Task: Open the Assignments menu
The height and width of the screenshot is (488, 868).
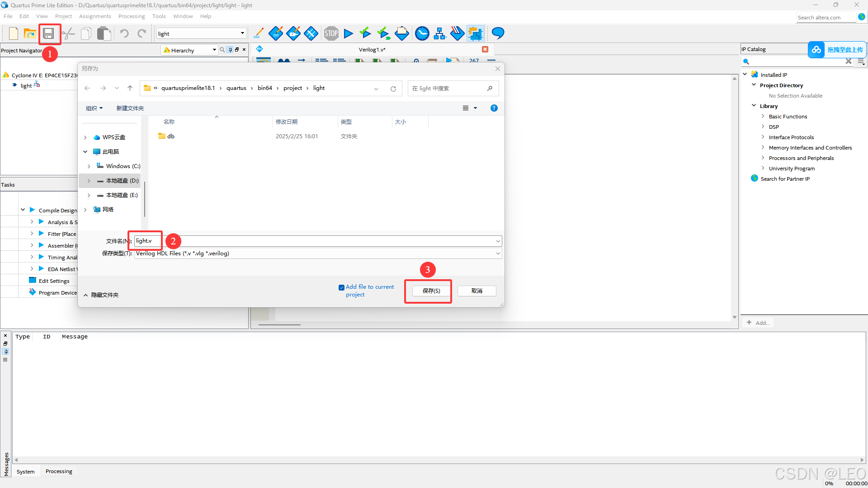Action: 94,16
